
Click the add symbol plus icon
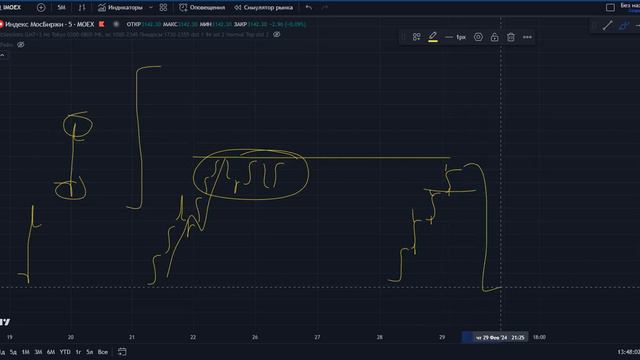[x=41, y=7]
